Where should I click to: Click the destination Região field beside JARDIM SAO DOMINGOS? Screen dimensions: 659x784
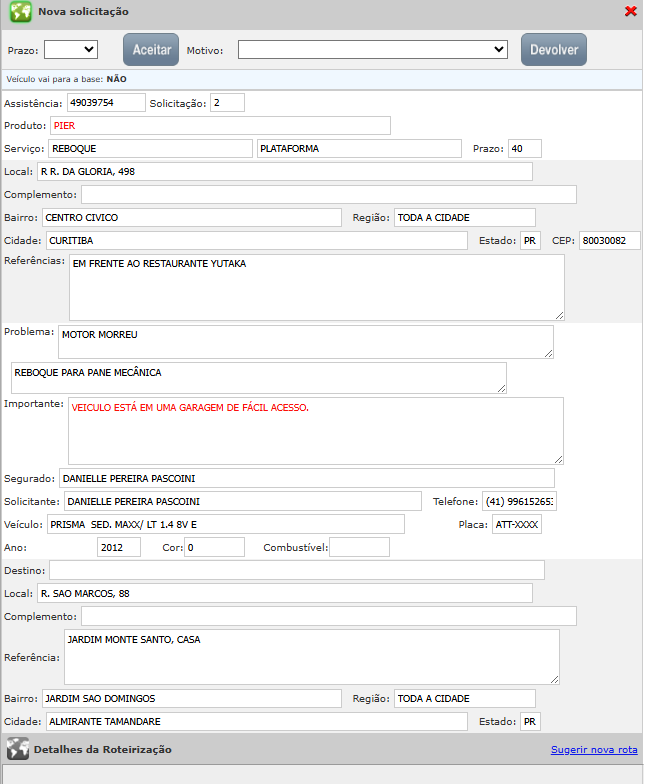pyautogui.click(x=464, y=698)
